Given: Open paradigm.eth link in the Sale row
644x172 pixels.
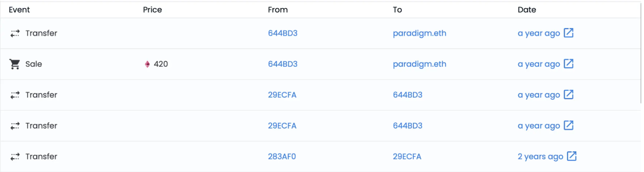Looking at the screenshot, I should (419, 64).
